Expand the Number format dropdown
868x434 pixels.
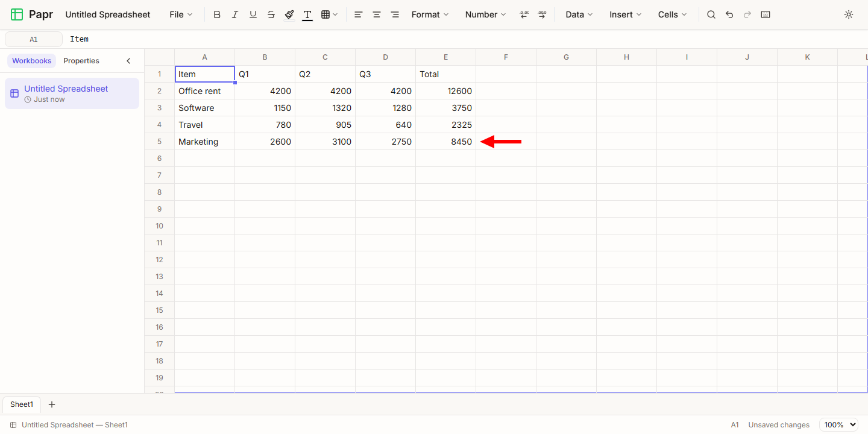click(x=485, y=14)
